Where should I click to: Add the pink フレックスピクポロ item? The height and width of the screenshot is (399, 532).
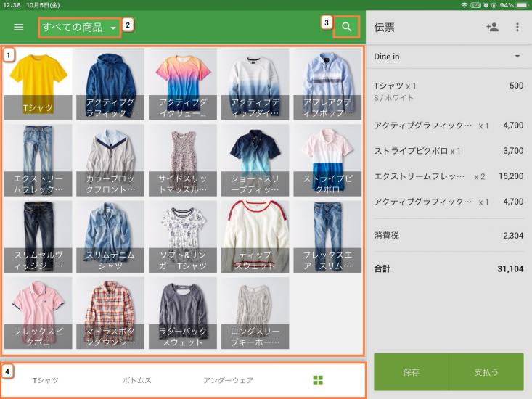click(x=38, y=313)
